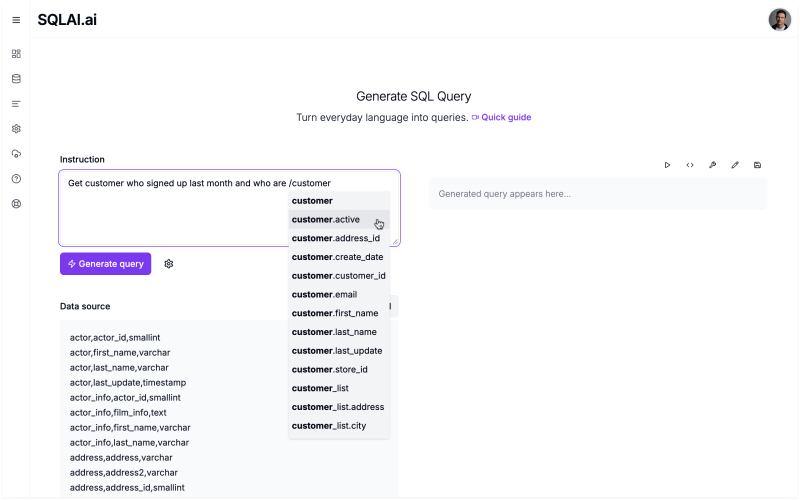Click the user profile avatar

click(x=780, y=20)
